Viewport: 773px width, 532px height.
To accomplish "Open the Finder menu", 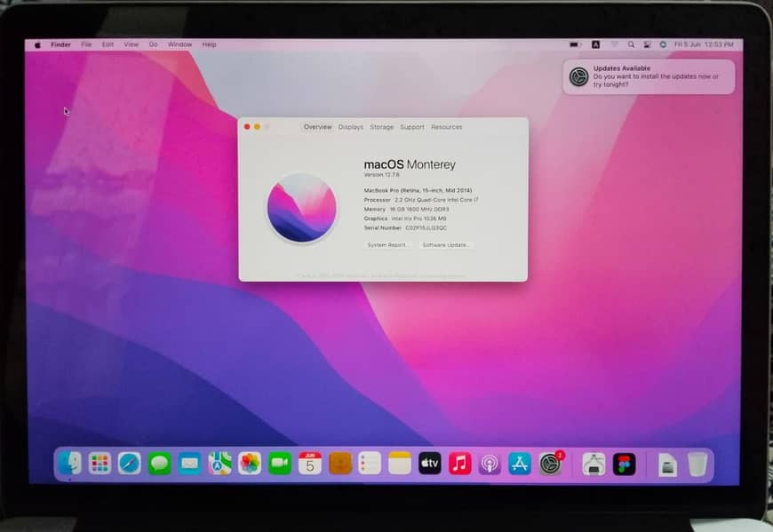I will pos(60,44).
